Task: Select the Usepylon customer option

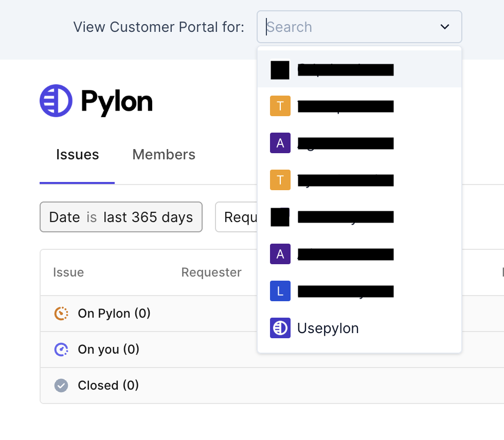Action: 328,328
